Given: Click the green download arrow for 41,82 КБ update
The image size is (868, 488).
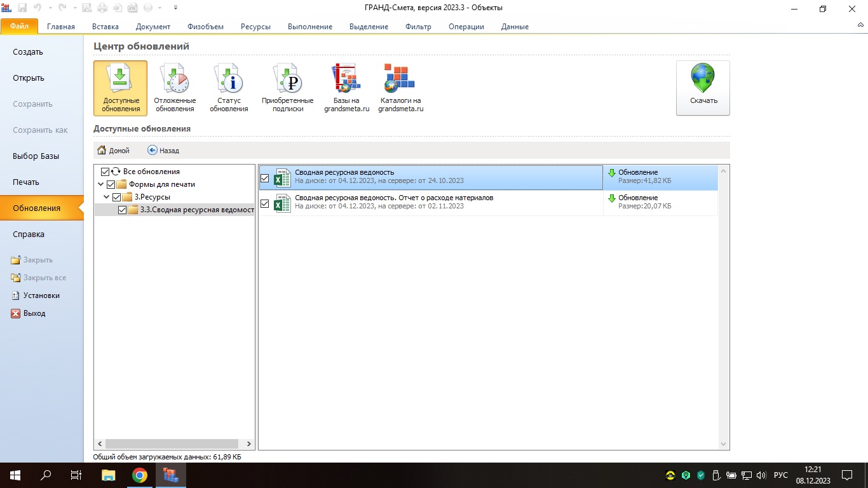Looking at the screenshot, I should pos(612,173).
